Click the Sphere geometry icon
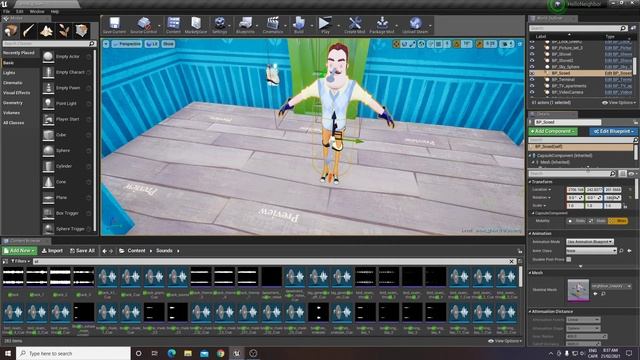Viewport: 640px width, 360px height. coord(48,151)
